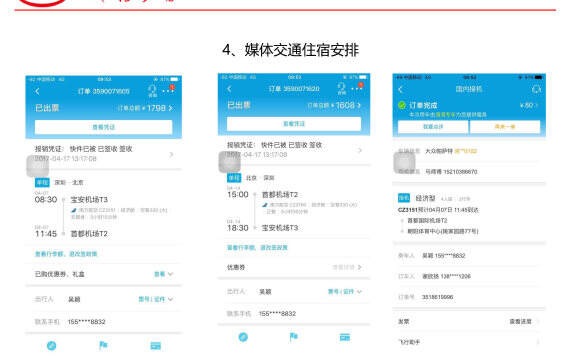Open the three-dot more menu on the ¥1798 order
Screen dimensions: 570x360
click(x=168, y=91)
